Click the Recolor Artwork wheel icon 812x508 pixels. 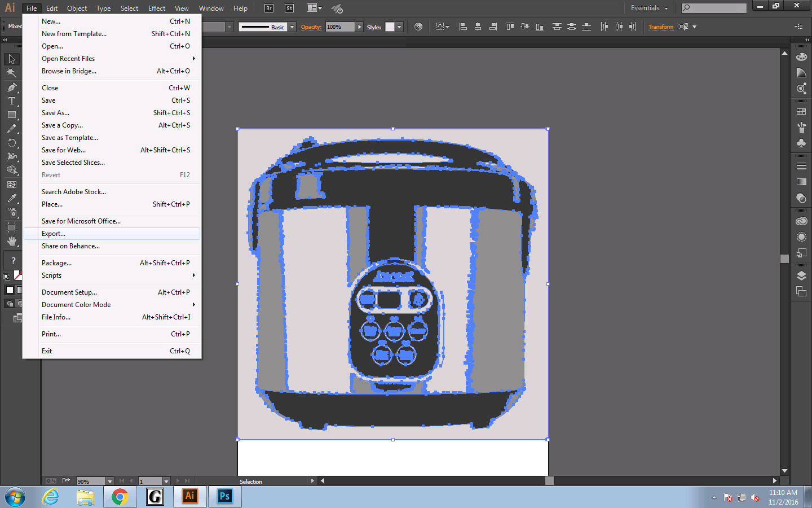click(x=418, y=27)
